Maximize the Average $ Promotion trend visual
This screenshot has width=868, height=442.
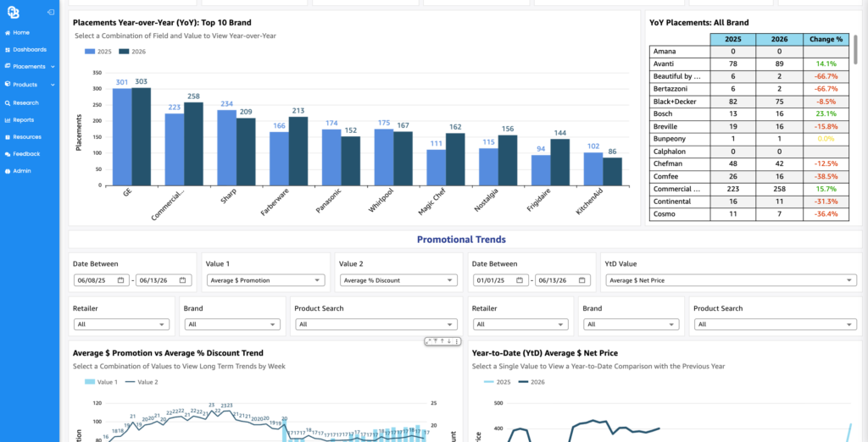(x=428, y=341)
